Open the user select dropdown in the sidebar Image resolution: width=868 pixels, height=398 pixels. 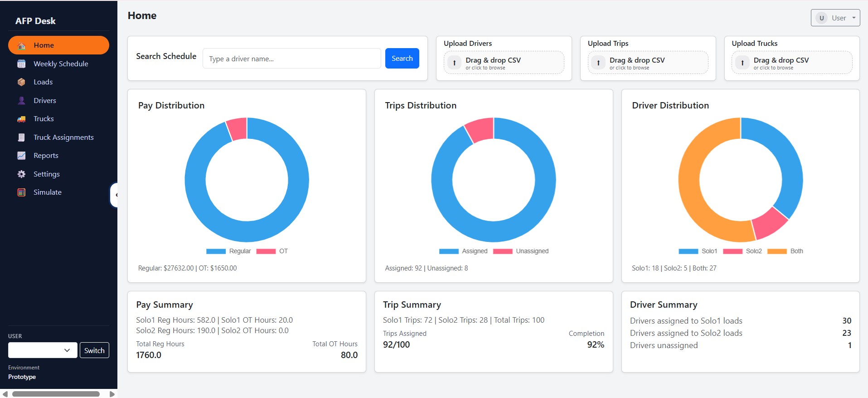coord(43,350)
